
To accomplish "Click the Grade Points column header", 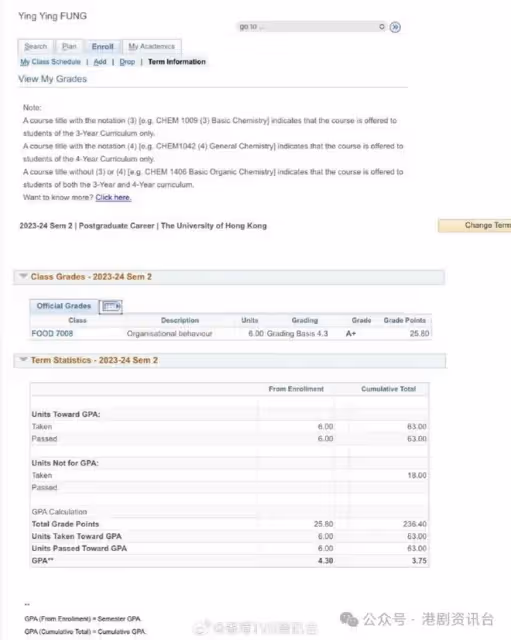I will click(404, 320).
